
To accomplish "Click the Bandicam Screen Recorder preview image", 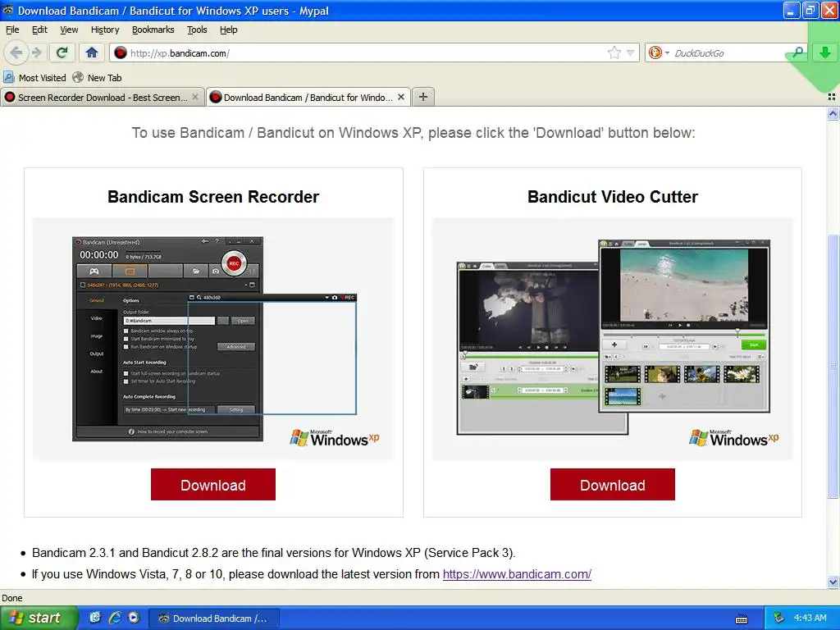I will pyautogui.click(x=213, y=339).
